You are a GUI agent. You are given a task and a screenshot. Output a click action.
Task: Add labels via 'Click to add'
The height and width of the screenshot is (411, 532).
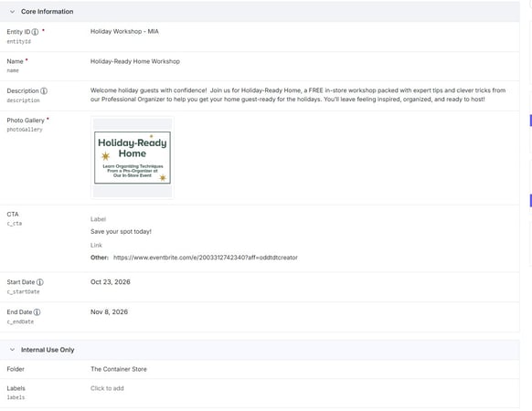[x=107, y=388]
